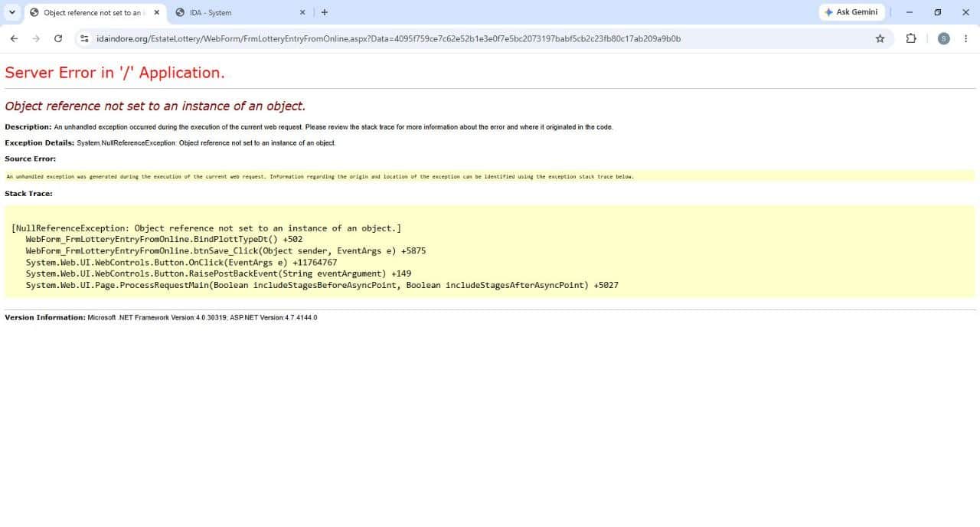Image resolution: width=980 pixels, height=527 pixels.
Task: Open Chrome's three-dot menu
Action: pyautogui.click(x=966, y=38)
